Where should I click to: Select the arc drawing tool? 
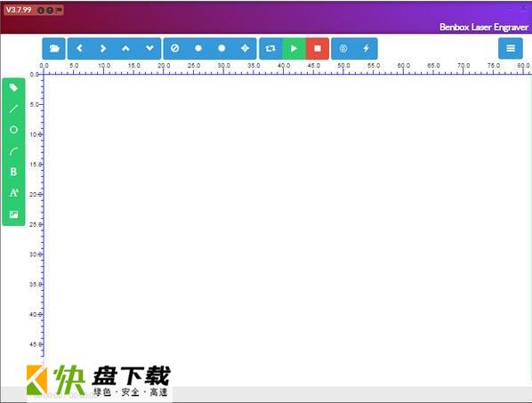coord(13,151)
